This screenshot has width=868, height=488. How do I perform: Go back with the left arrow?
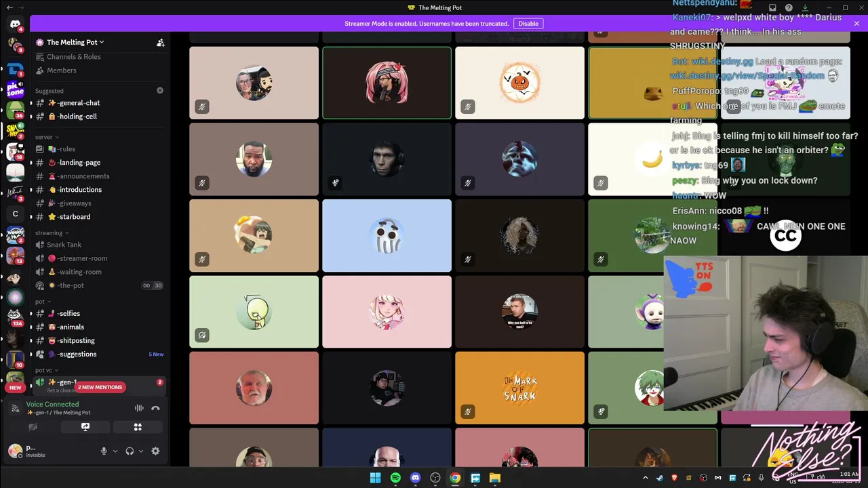(9, 7)
